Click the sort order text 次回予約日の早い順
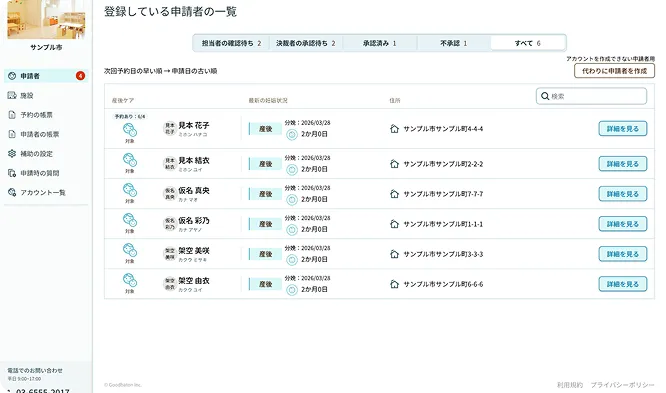 pyautogui.click(x=133, y=71)
